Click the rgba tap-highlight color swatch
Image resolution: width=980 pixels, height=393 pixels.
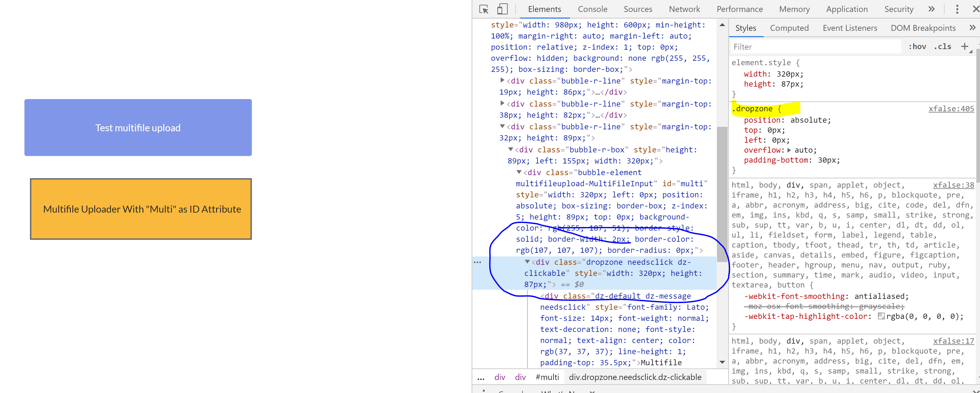coord(881,316)
